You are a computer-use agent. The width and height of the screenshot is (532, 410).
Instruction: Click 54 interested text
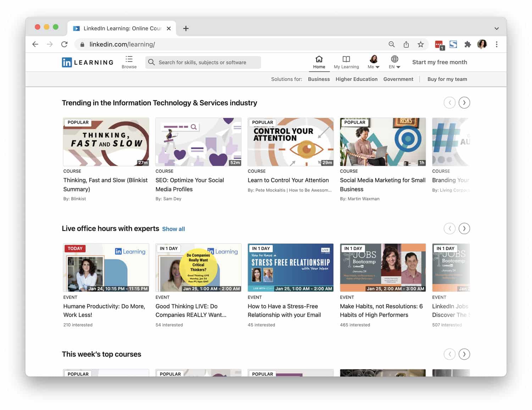coord(169,325)
